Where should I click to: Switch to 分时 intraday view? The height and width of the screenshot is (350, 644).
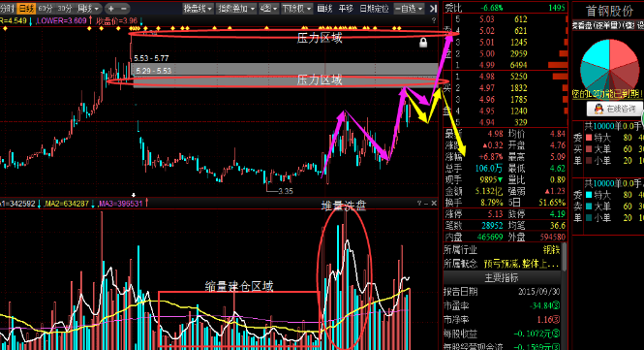pyautogui.click(x=8, y=8)
